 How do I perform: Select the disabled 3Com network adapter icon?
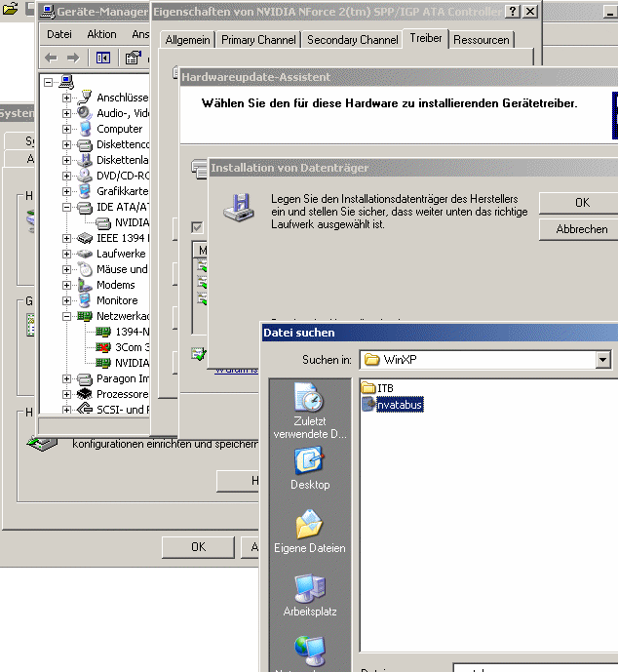pos(103,347)
